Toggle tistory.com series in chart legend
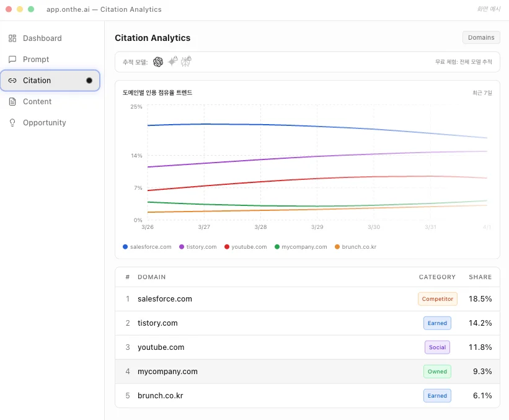The height and width of the screenshot is (420, 509). click(198, 247)
